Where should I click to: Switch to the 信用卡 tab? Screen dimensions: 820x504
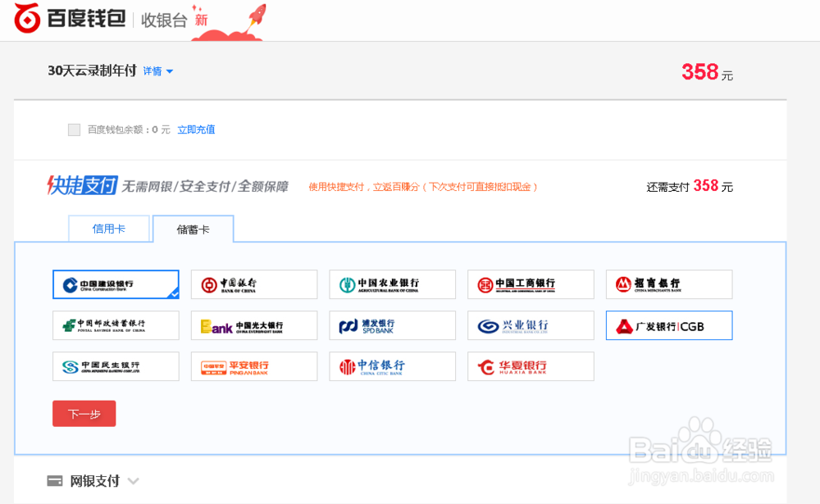(109, 229)
